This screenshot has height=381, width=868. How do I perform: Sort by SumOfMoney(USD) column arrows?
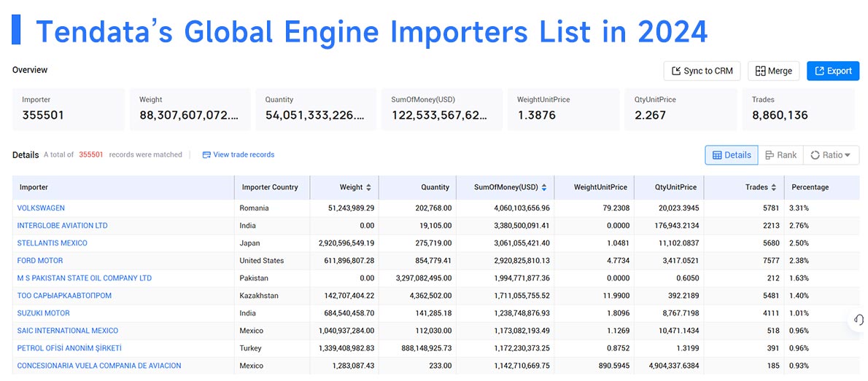tap(544, 187)
